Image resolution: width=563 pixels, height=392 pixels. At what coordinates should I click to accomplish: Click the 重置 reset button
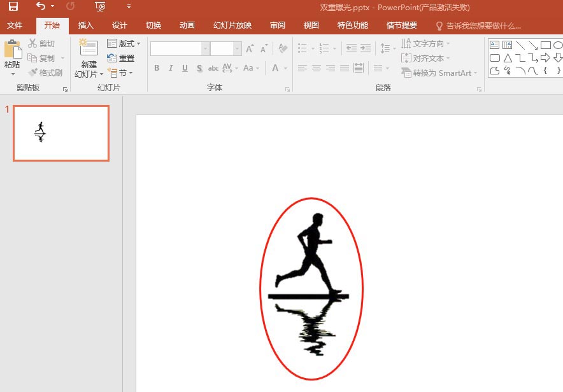tap(121, 58)
